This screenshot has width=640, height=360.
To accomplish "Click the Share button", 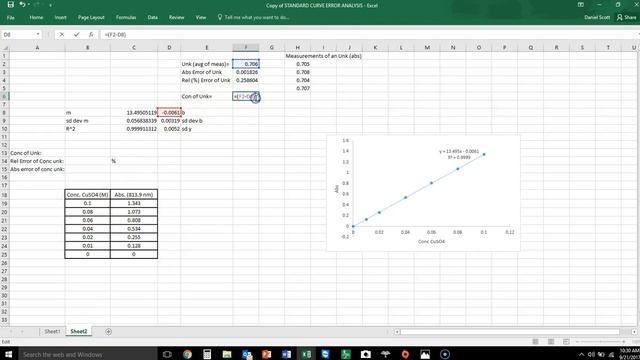I will pos(627,18).
